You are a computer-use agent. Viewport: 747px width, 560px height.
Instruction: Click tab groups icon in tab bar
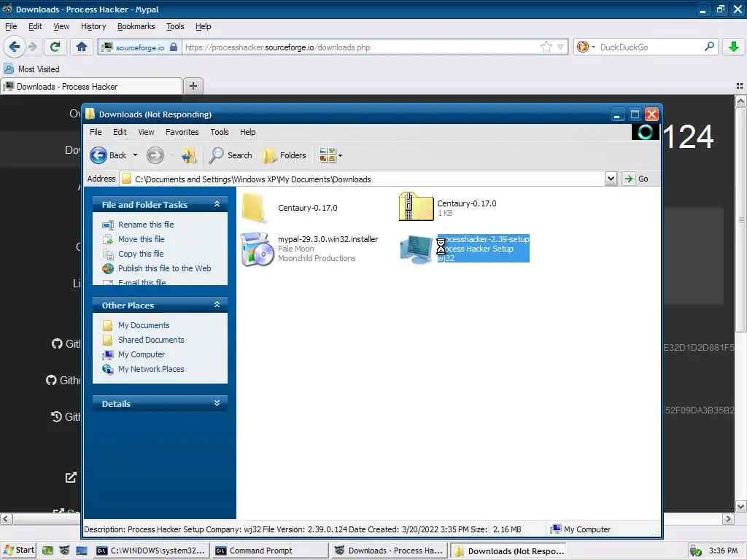coord(740,86)
